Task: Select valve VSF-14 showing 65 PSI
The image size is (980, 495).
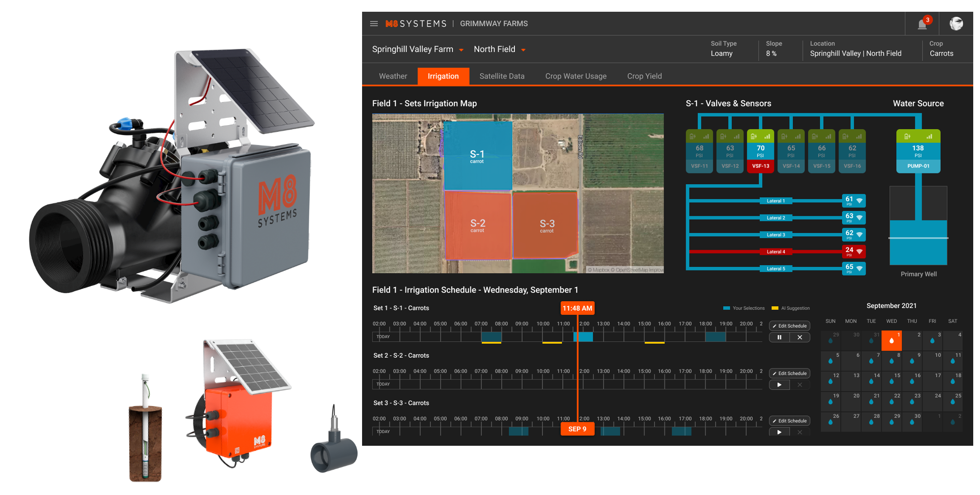Action: pos(791,151)
